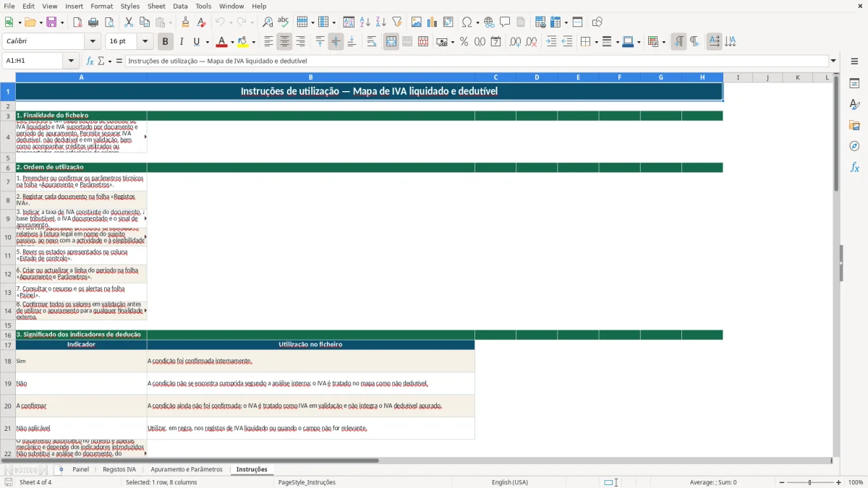The image size is (868, 488).
Task: Switch to the Registos IVA sheet tab
Action: click(119, 470)
